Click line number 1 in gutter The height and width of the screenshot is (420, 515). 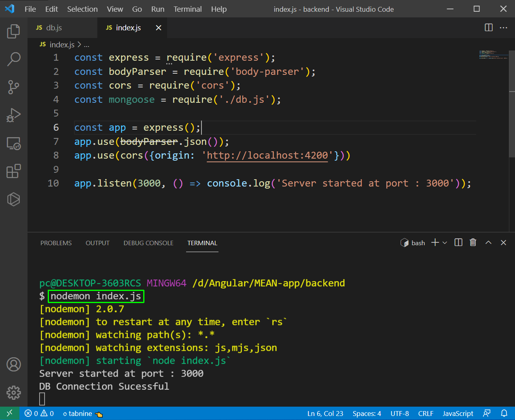tap(56, 57)
